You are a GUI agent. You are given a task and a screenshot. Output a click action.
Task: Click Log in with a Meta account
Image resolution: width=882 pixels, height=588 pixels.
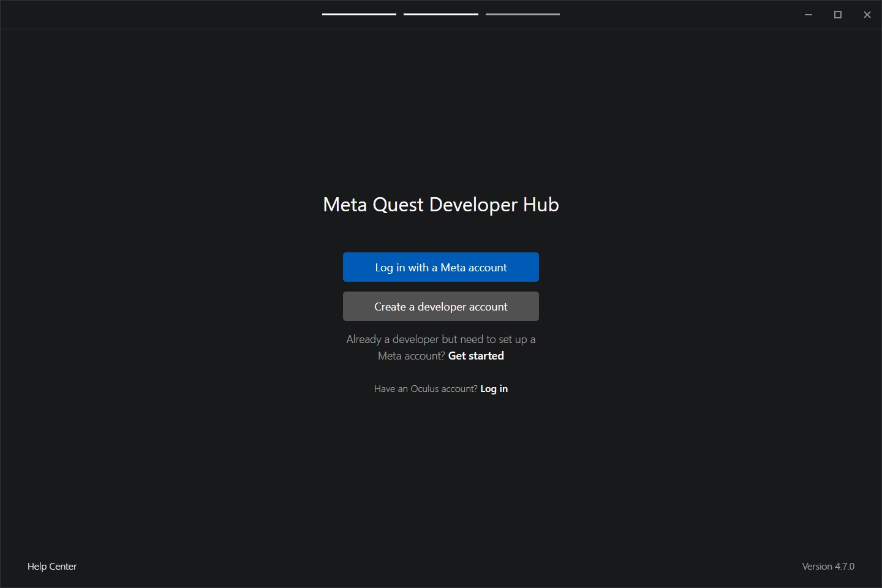tap(440, 267)
